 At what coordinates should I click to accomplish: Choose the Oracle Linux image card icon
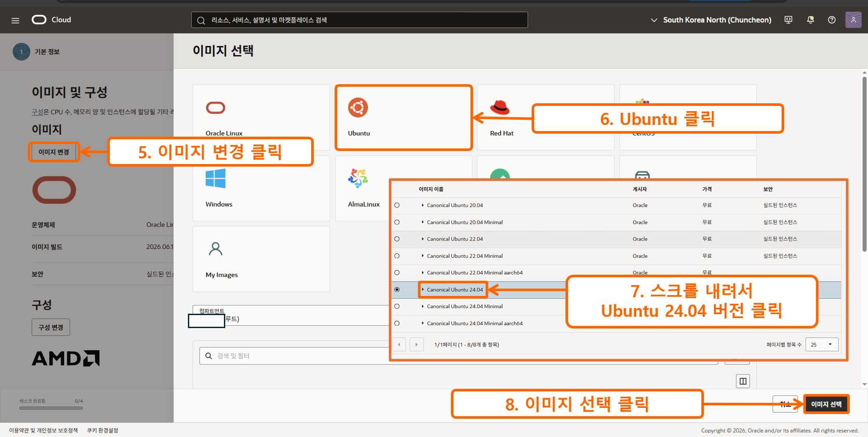(216, 108)
